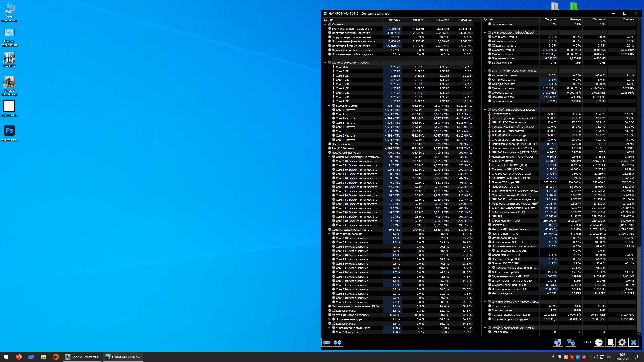Click the left Текущее column header

(394, 20)
